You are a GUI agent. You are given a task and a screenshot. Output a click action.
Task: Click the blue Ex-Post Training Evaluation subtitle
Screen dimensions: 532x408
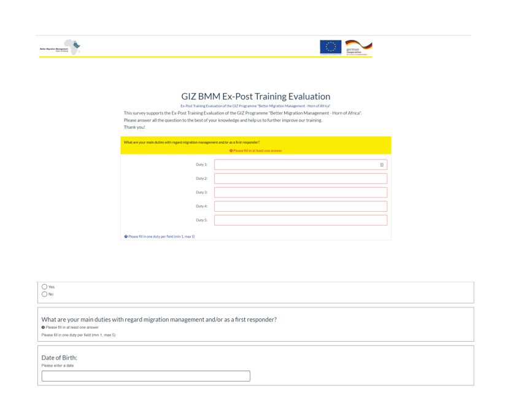(x=255, y=106)
